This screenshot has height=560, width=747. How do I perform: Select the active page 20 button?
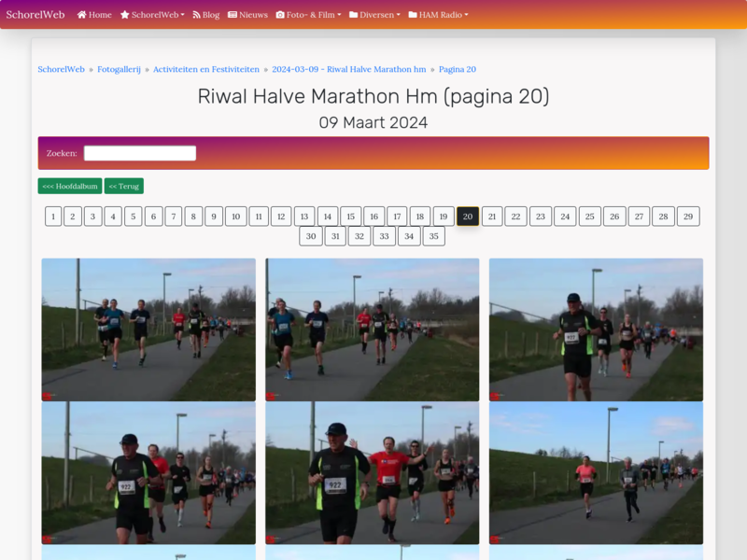coord(468,217)
